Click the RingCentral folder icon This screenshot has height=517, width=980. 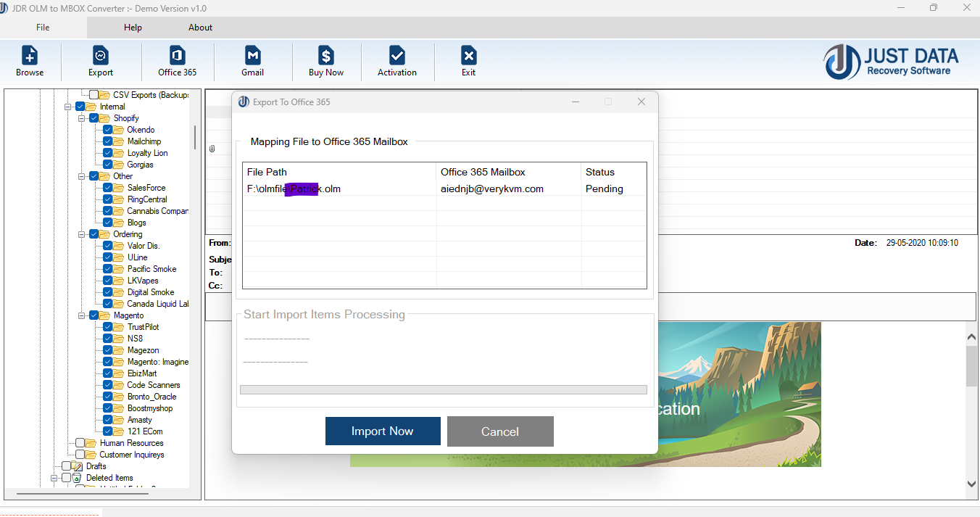point(119,199)
